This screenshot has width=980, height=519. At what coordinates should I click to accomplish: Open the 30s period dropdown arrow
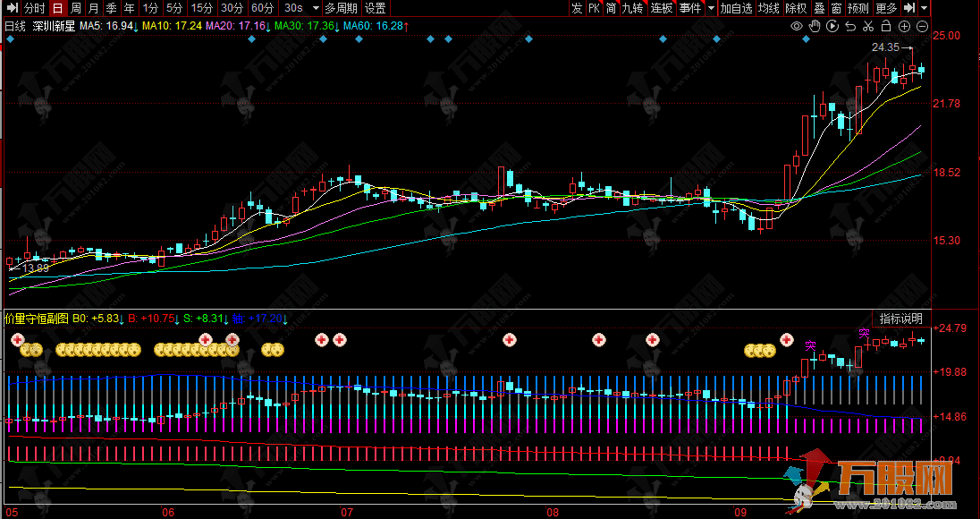[x=314, y=8]
